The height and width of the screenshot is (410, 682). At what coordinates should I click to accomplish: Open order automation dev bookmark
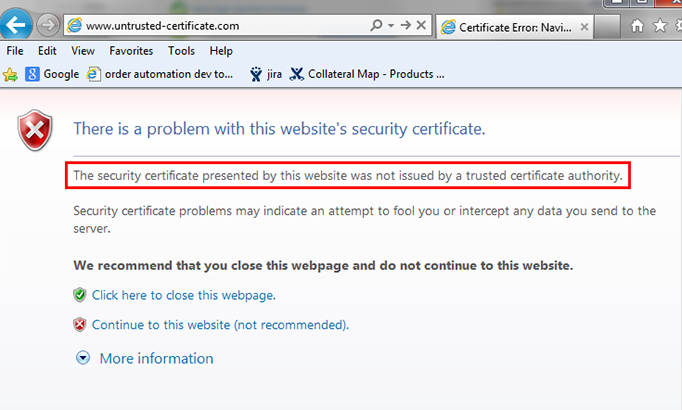[160, 74]
